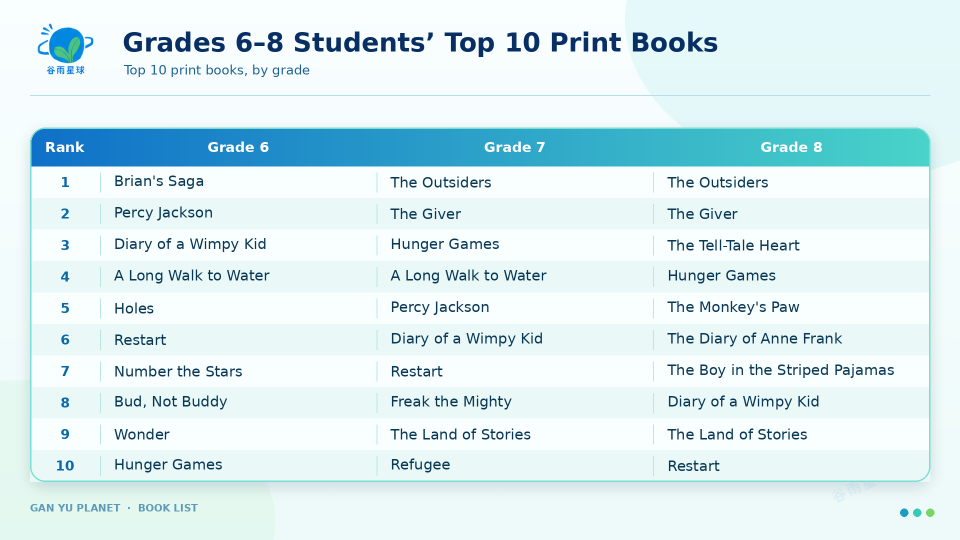Click the teal middle dot indicator
The height and width of the screenshot is (540, 960).
point(917,512)
